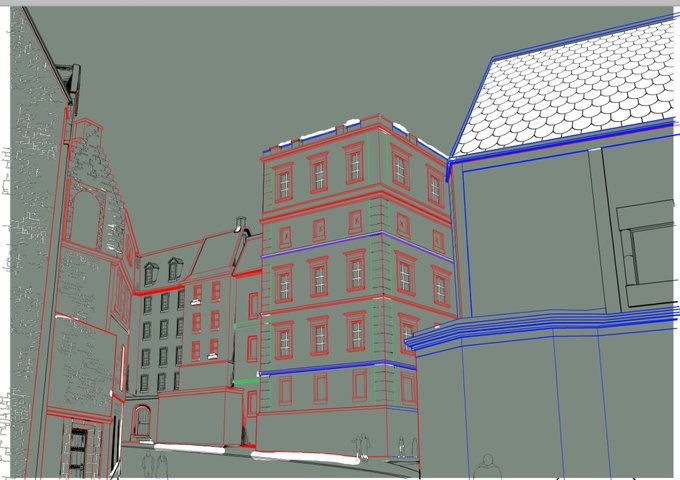Select the large arched opening on the left building

point(85,220)
